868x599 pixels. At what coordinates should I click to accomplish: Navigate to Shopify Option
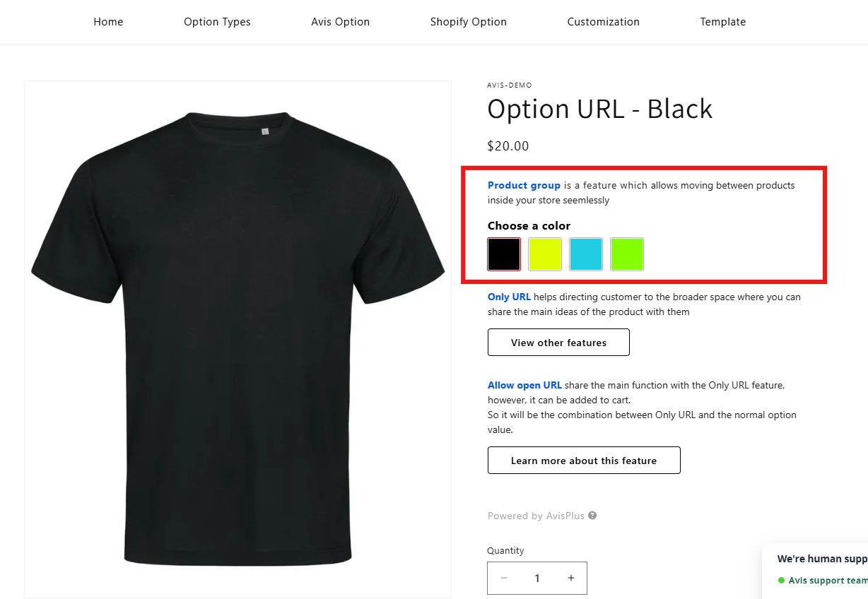(x=469, y=22)
